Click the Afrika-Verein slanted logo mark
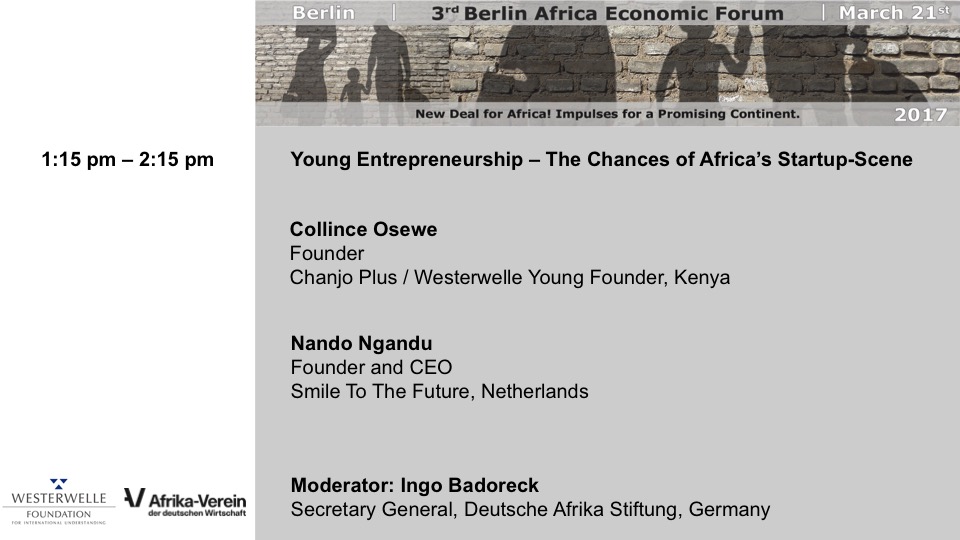This screenshot has height=540, width=960. (134, 498)
